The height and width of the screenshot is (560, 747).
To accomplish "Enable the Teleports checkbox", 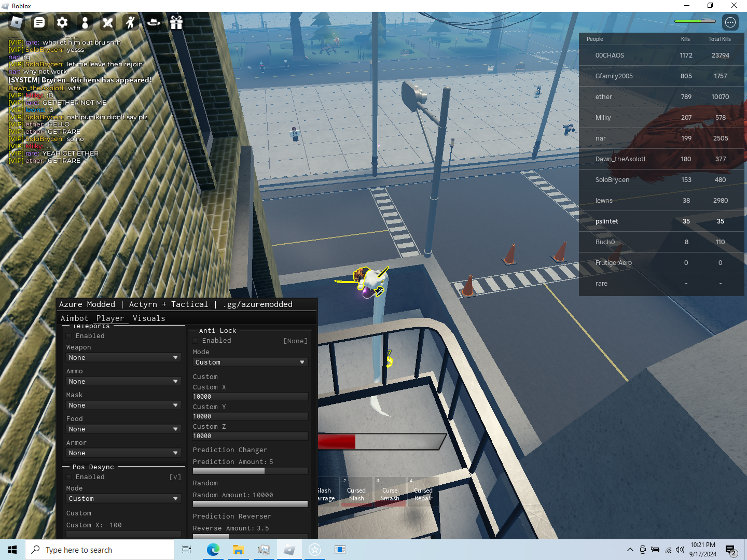I will pyautogui.click(x=68, y=336).
